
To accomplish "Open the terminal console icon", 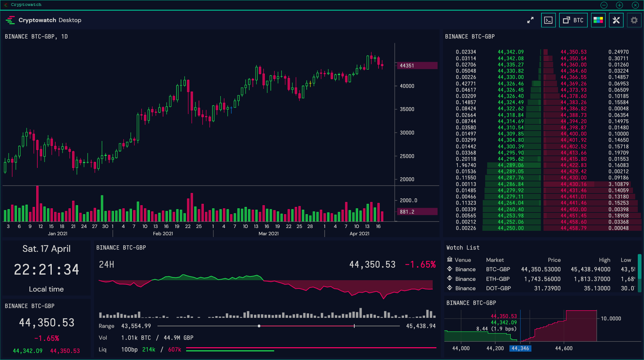I will pos(548,20).
